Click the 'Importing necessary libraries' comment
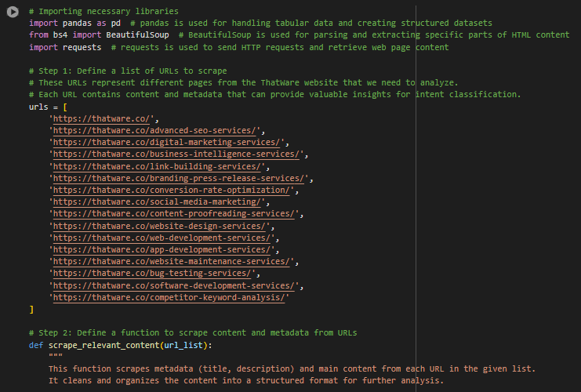The width and height of the screenshot is (581, 392). pyautogui.click(x=103, y=12)
